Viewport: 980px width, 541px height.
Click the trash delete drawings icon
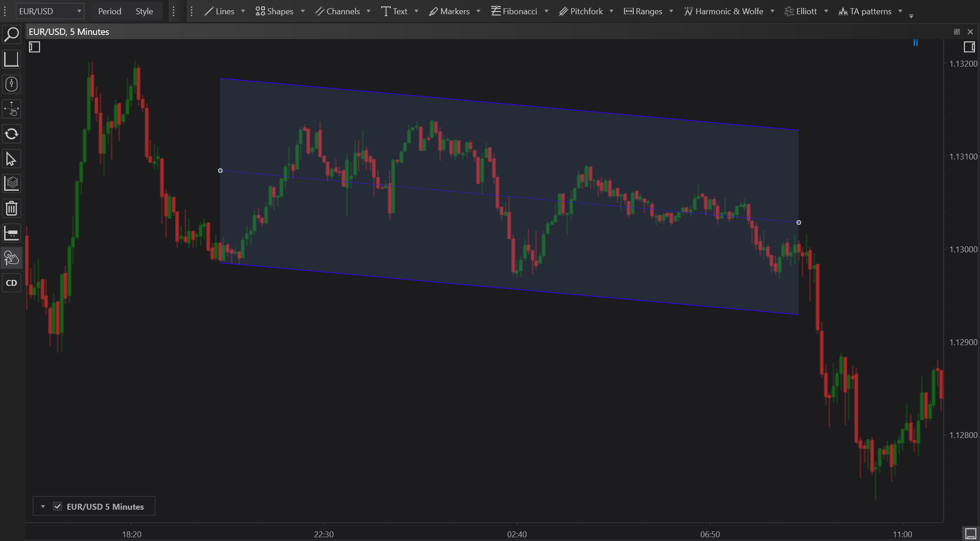pyautogui.click(x=11, y=209)
